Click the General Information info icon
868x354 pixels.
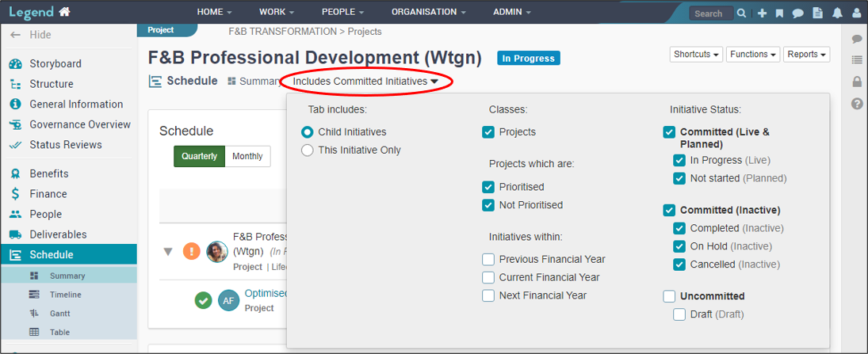16,104
